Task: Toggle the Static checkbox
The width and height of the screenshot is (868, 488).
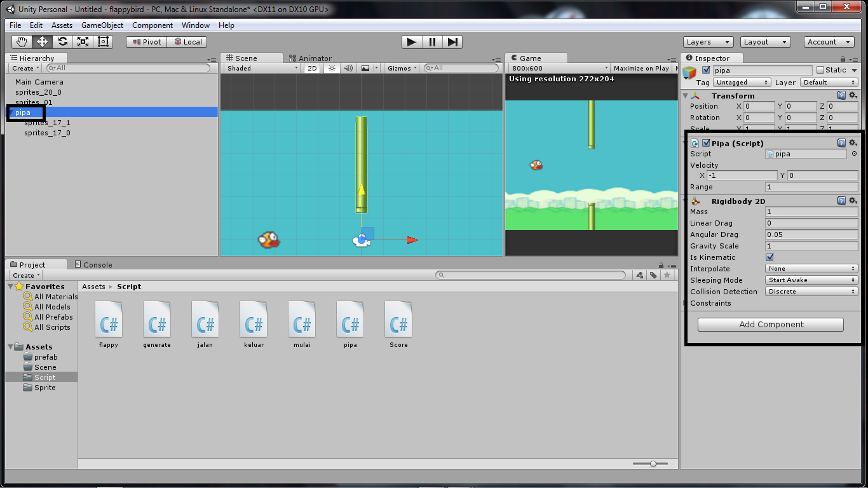Action: pos(820,70)
